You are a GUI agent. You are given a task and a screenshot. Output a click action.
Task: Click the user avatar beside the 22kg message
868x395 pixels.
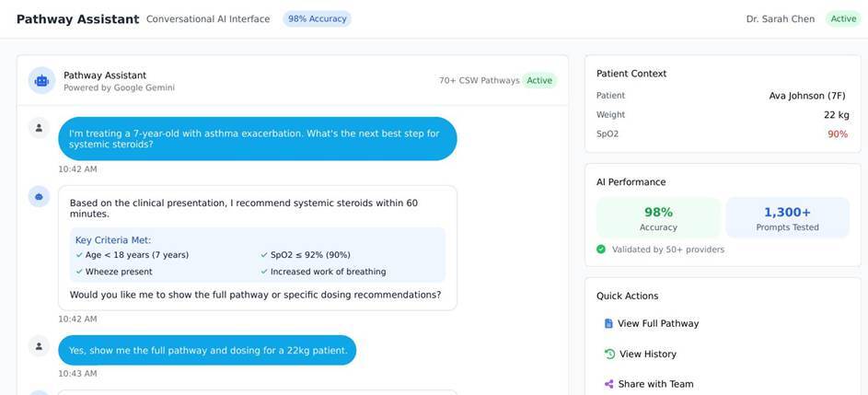coord(39,346)
